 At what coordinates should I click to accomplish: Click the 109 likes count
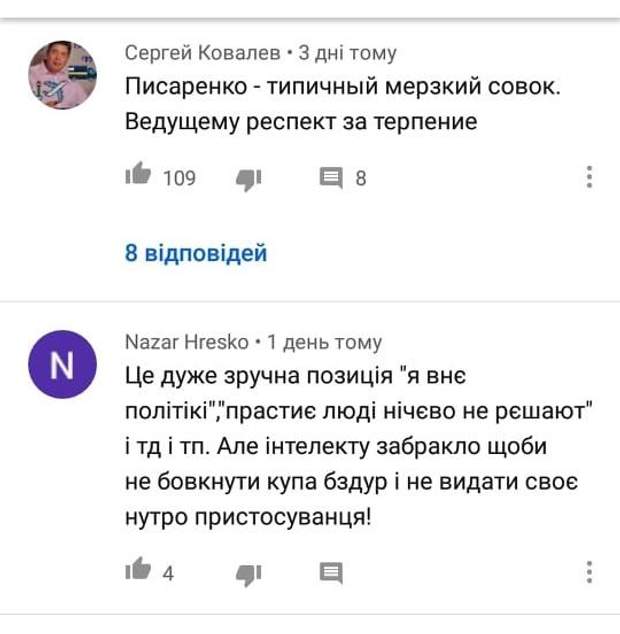click(x=179, y=179)
